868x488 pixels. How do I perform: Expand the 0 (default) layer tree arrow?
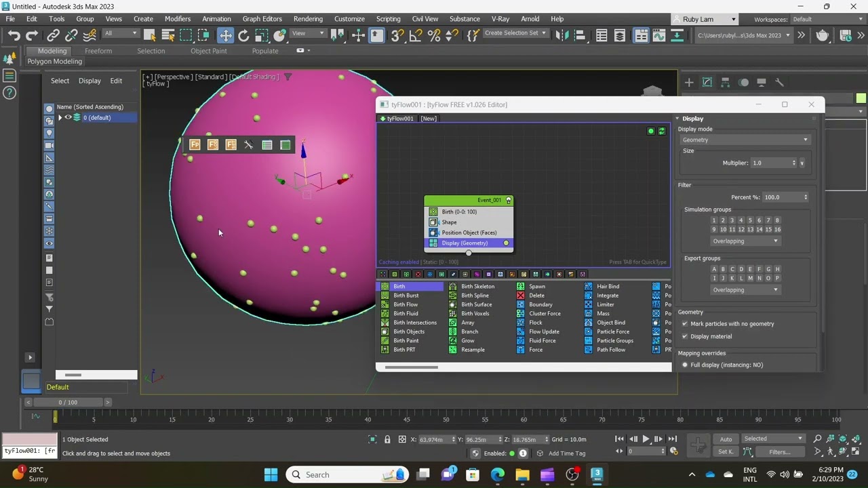tap(60, 117)
